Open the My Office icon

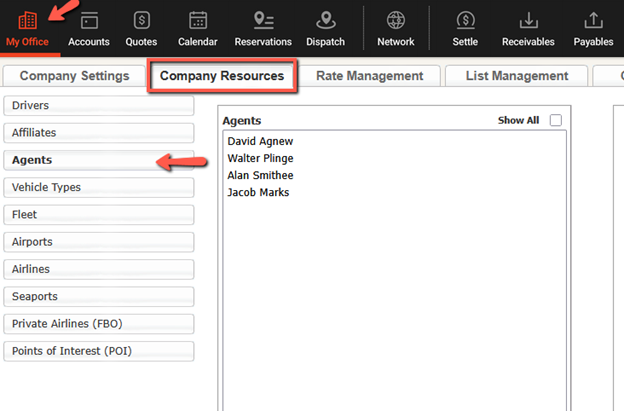[x=28, y=20]
